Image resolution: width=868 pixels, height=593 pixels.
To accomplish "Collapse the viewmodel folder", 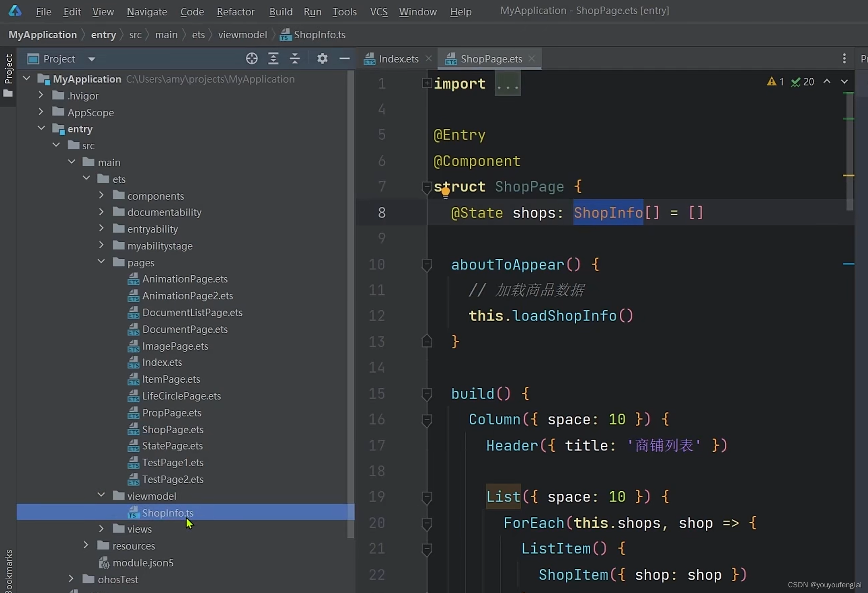I will coord(101,495).
